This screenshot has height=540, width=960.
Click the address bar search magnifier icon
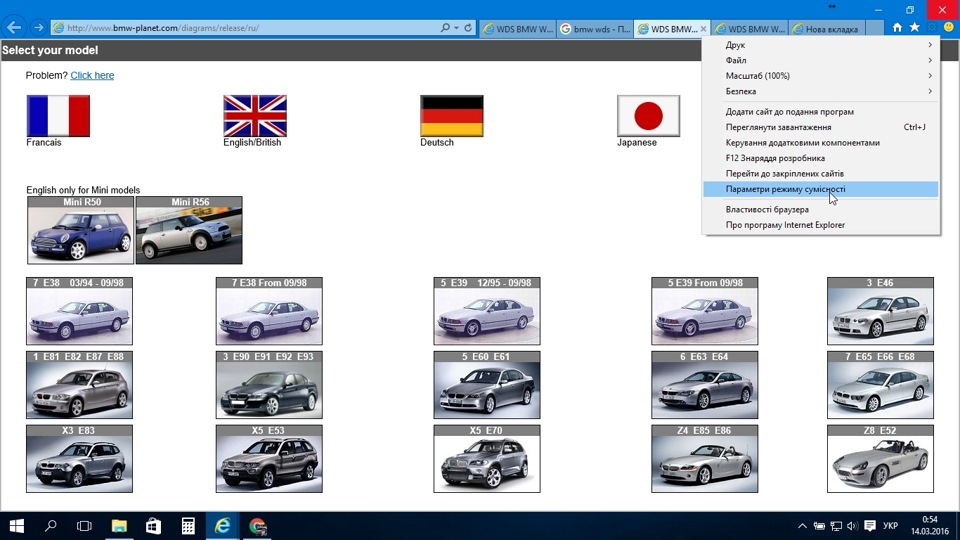point(445,28)
